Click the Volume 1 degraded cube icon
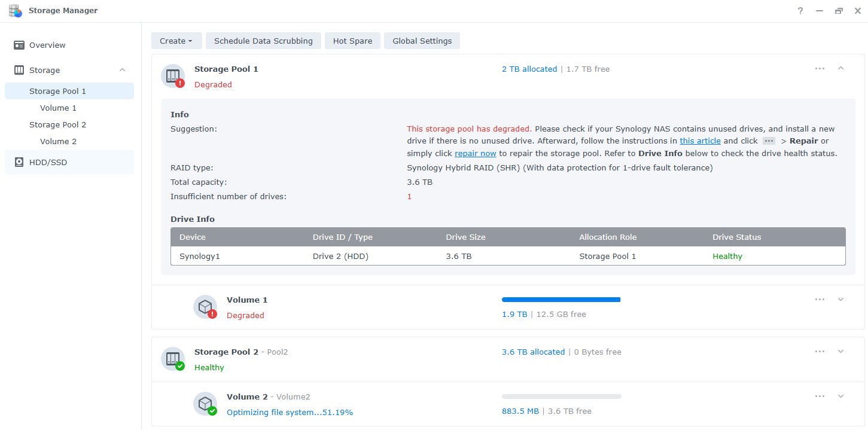This screenshot has width=868, height=430. 205,307
